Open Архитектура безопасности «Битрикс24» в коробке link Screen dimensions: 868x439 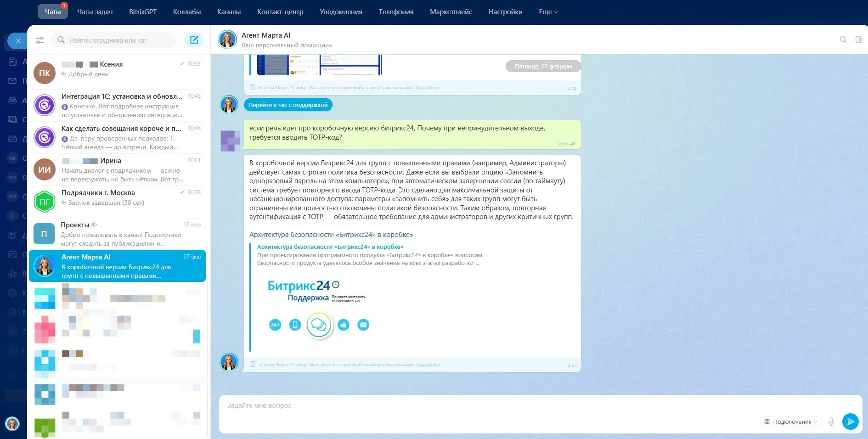pyautogui.click(x=331, y=235)
